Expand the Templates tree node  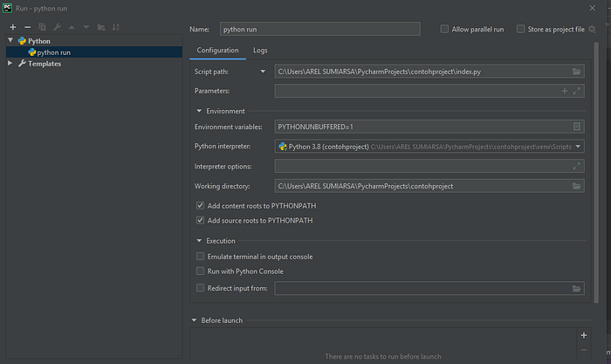pos(10,63)
